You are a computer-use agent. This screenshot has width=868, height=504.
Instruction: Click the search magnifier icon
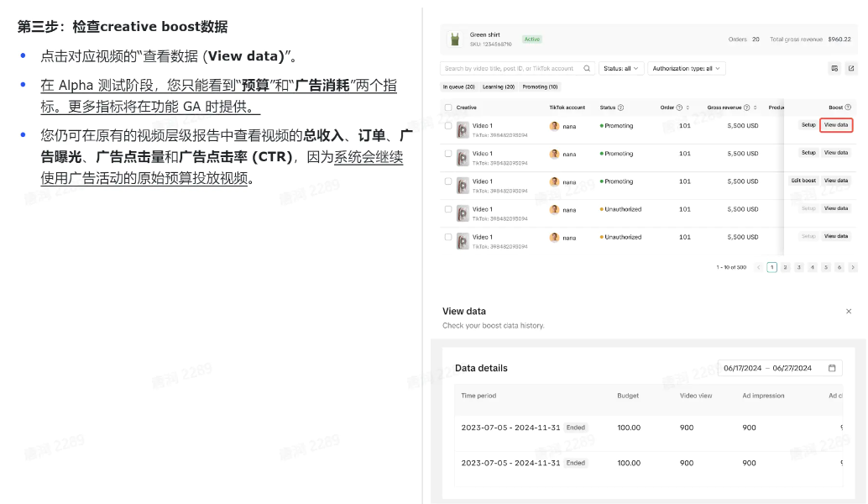(x=587, y=69)
